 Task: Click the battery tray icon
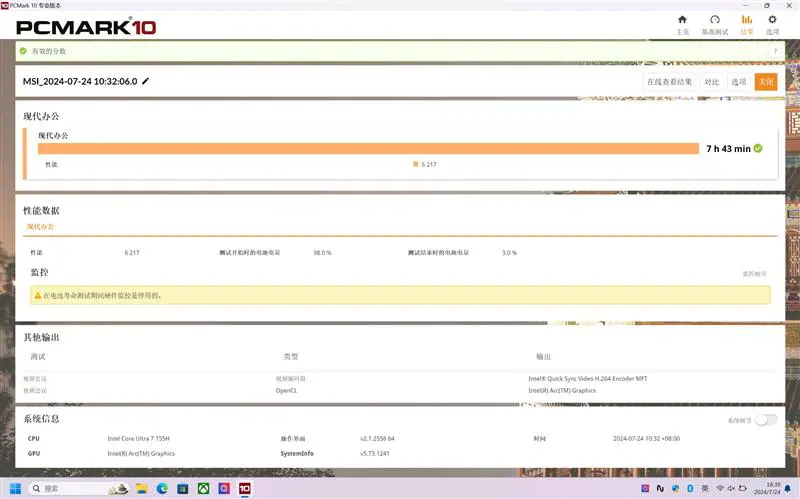(x=743, y=488)
